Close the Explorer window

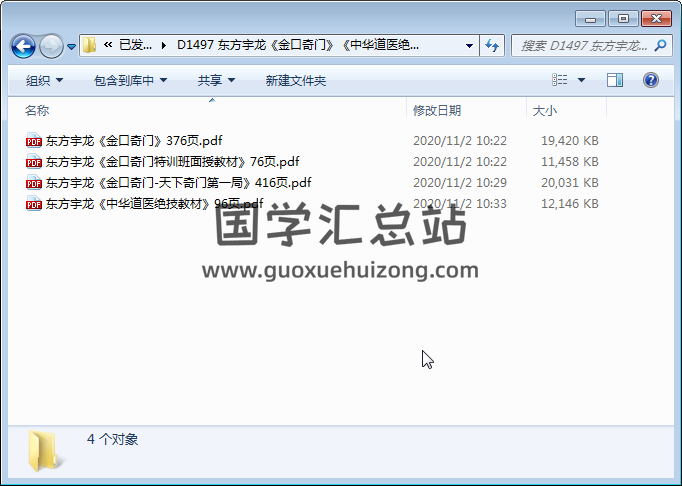pos(656,19)
